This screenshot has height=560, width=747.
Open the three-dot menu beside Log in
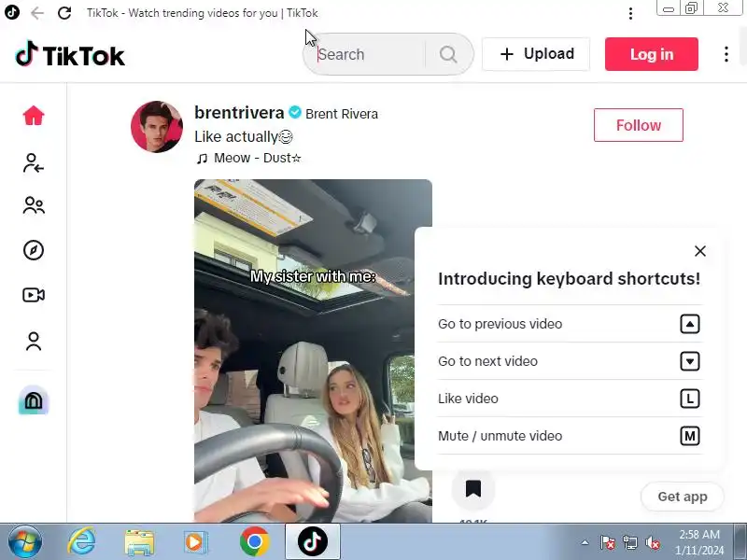(726, 54)
